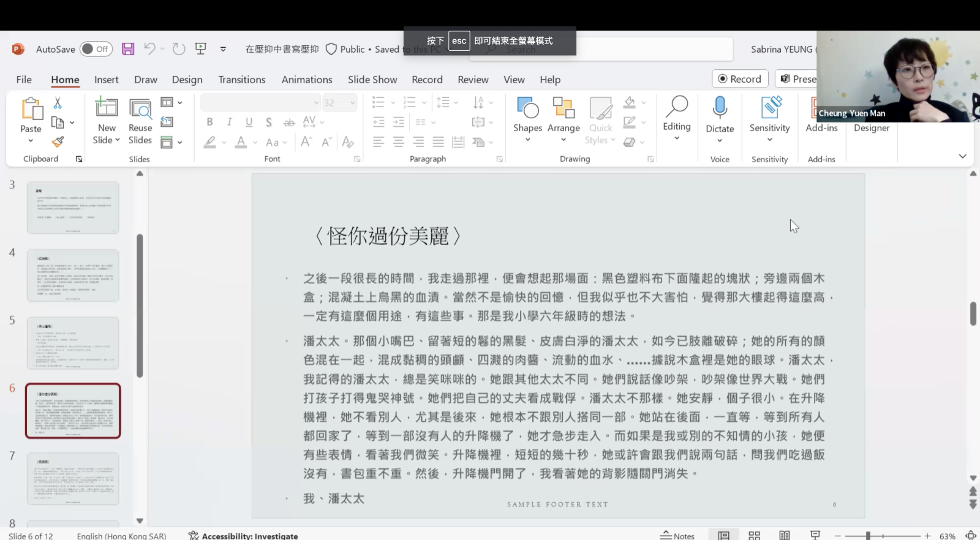Click the Format Painter brush icon

click(58, 142)
